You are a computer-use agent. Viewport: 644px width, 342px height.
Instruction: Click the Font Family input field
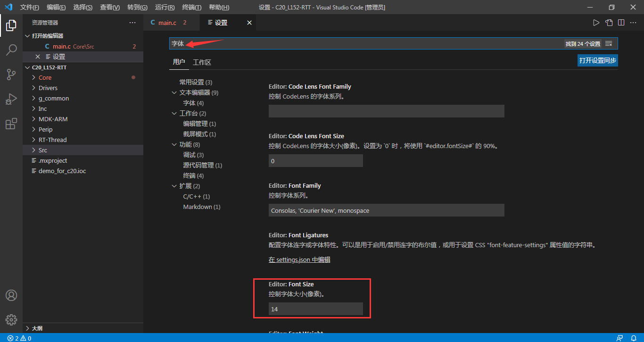(x=387, y=210)
